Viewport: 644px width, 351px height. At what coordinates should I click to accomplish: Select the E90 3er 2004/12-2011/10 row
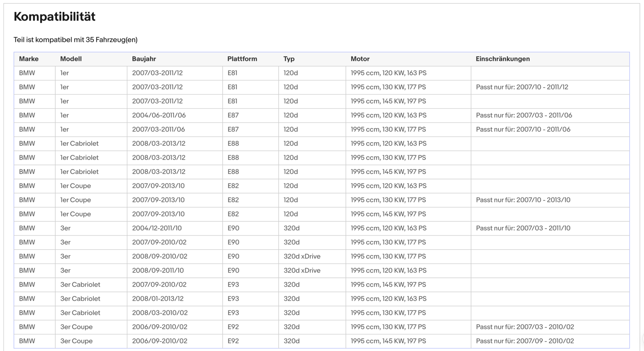[322, 228]
